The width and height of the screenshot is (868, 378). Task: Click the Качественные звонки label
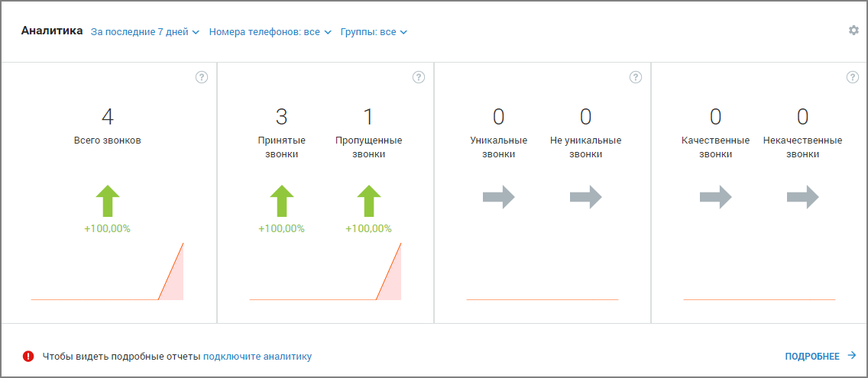(716, 147)
